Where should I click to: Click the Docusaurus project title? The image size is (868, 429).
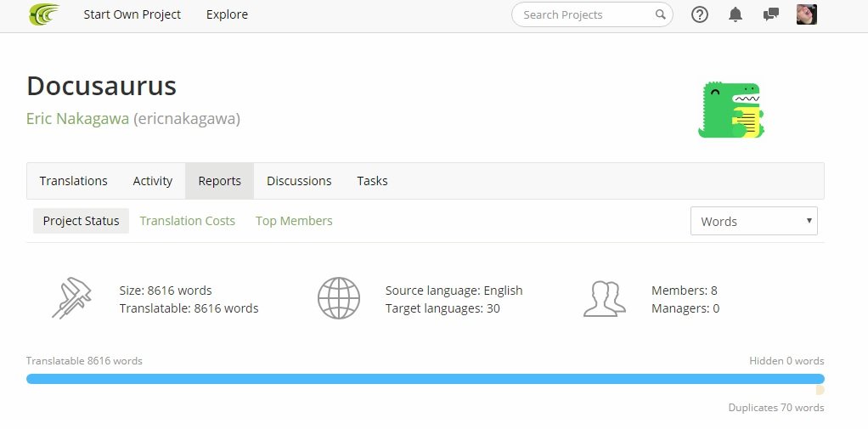point(101,86)
